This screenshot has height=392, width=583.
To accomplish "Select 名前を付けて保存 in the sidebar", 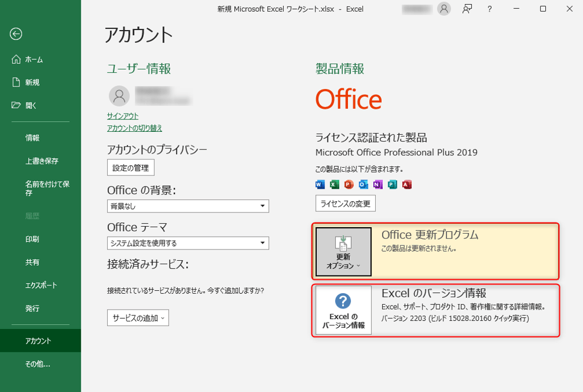I will point(40,188).
